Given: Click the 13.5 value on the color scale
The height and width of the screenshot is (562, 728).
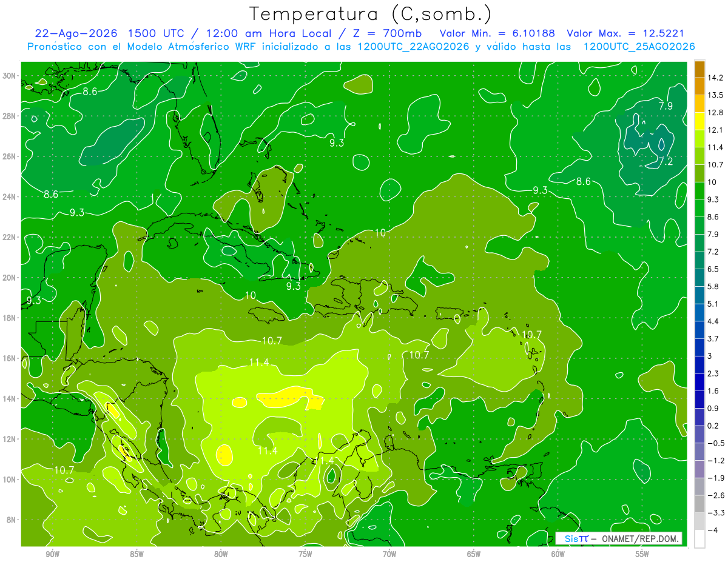Looking at the screenshot, I should (715, 95).
